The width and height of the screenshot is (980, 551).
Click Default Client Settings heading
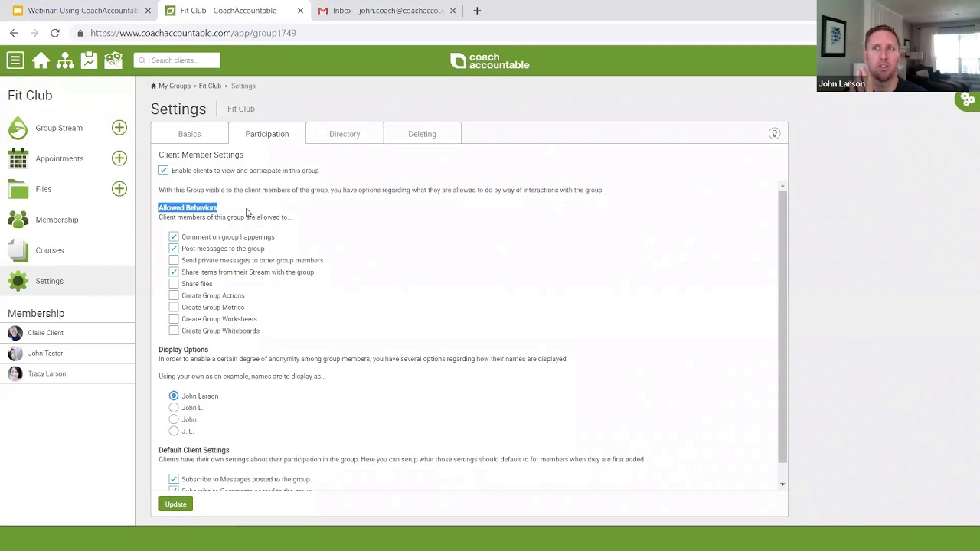click(x=194, y=450)
